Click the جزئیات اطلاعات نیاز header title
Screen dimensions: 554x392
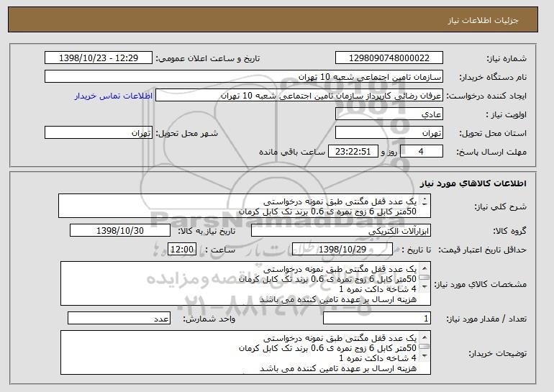click(x=483, y=20)
